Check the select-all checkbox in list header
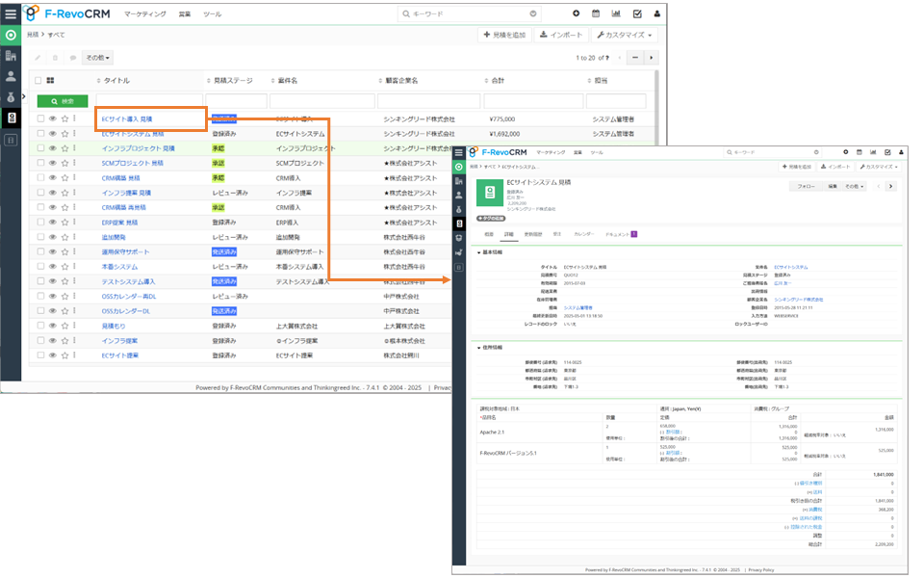Image resolution: width=924 pixels, height=578 pixels. pyautogui.click(x=38, y=80)
